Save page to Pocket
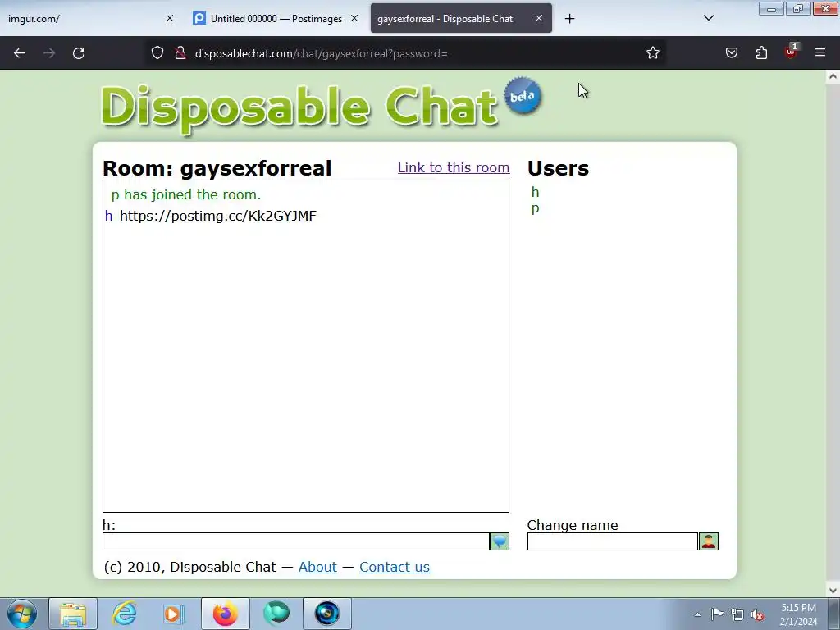Viewport: 840px width, 630px height. click(x=732, y=53)
